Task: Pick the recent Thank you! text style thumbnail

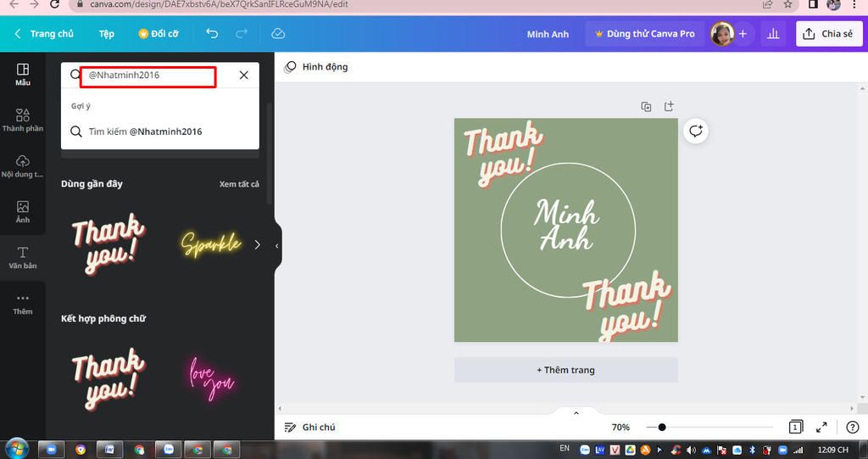Action: point(108,243)
